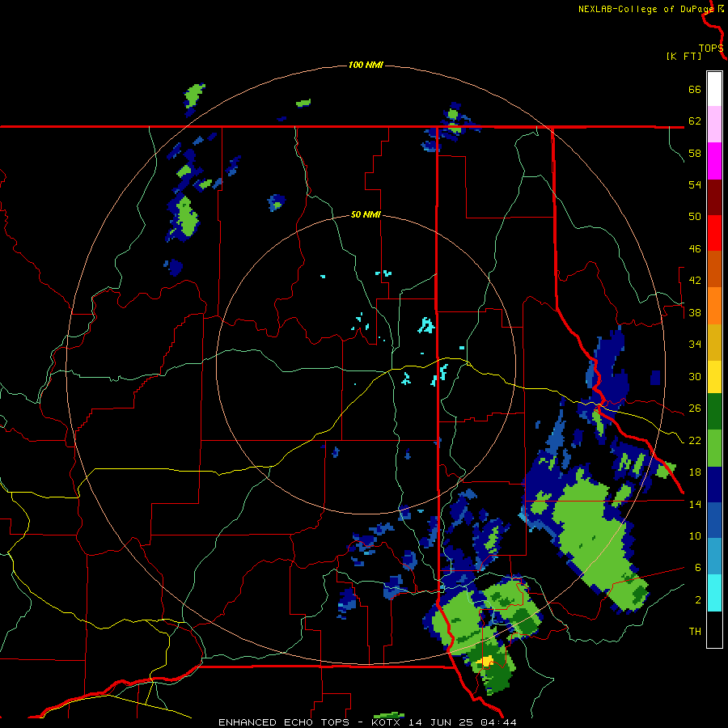The image size is (728, 728).
Task: Click the TH threshold legend label
Action: (695, 632)
